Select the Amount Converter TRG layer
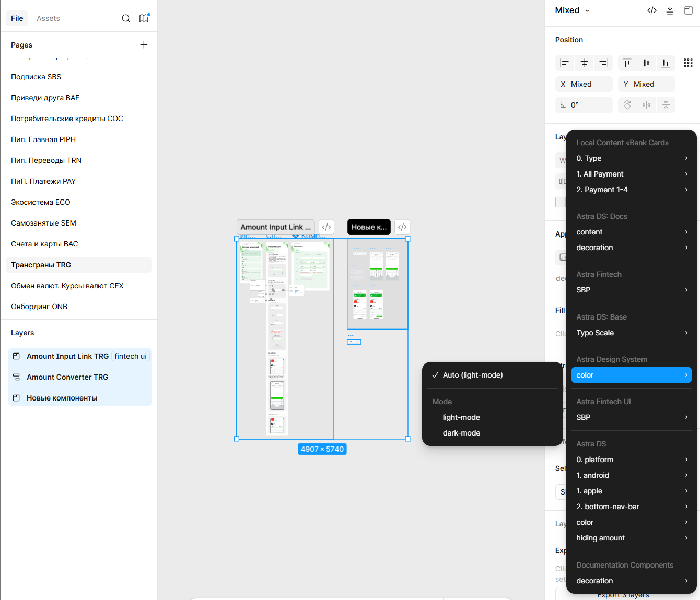 [80, 377]
